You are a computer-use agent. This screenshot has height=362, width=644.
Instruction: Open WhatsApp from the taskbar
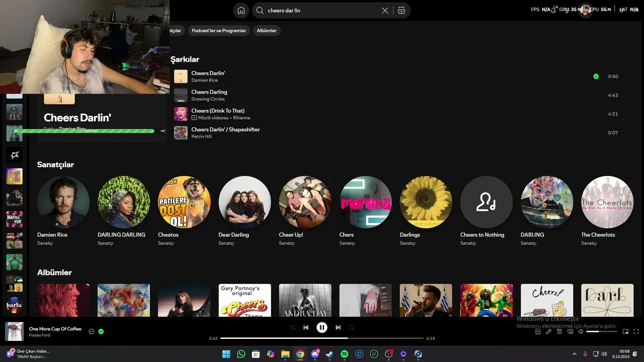tap(241, 354)
